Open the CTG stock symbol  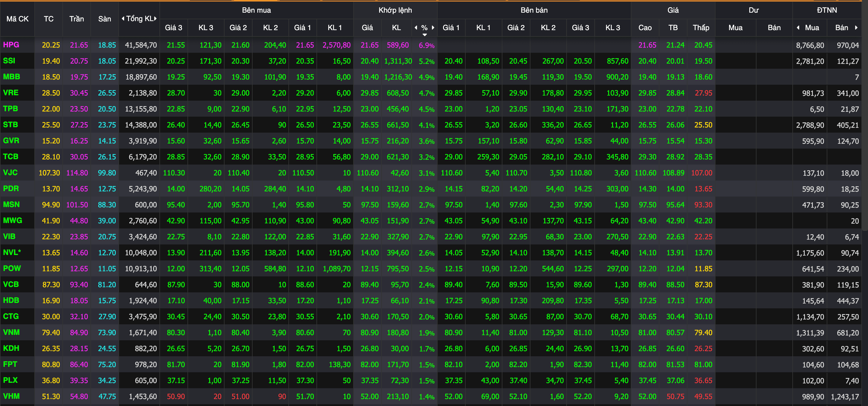[11, 316]
